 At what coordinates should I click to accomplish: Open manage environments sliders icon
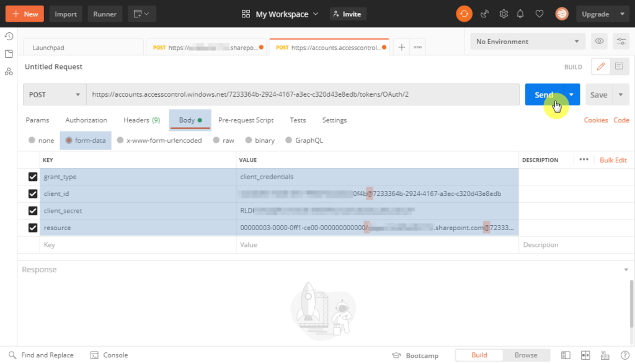click(621, 42)
